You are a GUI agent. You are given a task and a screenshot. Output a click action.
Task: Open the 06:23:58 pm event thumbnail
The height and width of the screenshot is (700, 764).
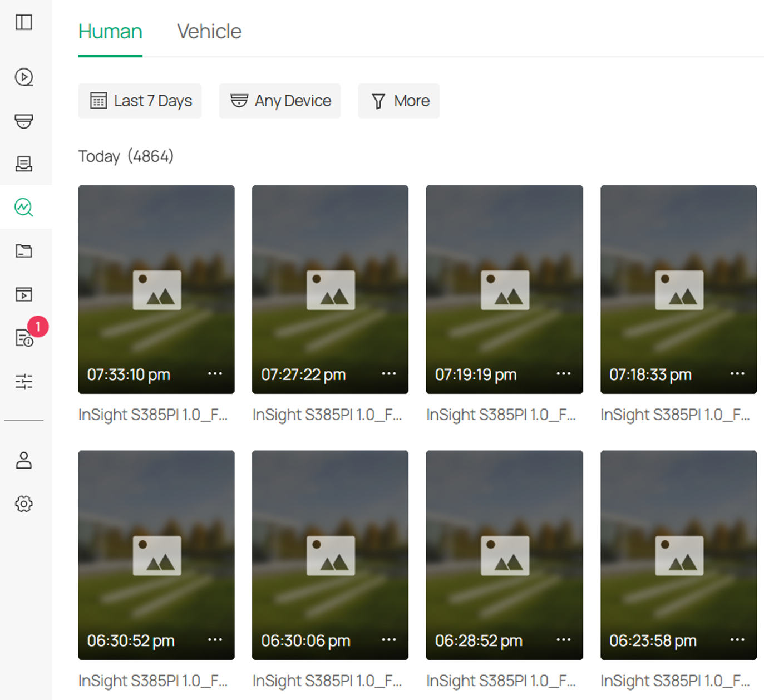679,555
